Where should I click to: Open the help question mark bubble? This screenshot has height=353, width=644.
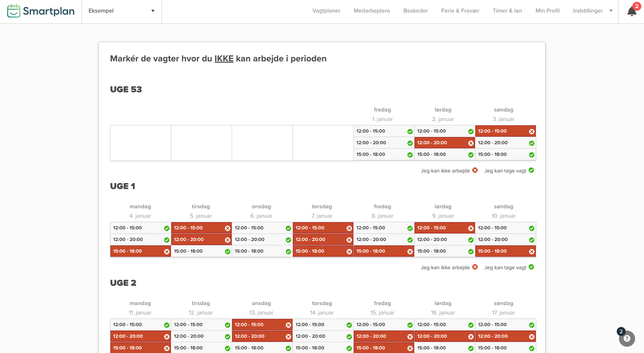[627, 338]
